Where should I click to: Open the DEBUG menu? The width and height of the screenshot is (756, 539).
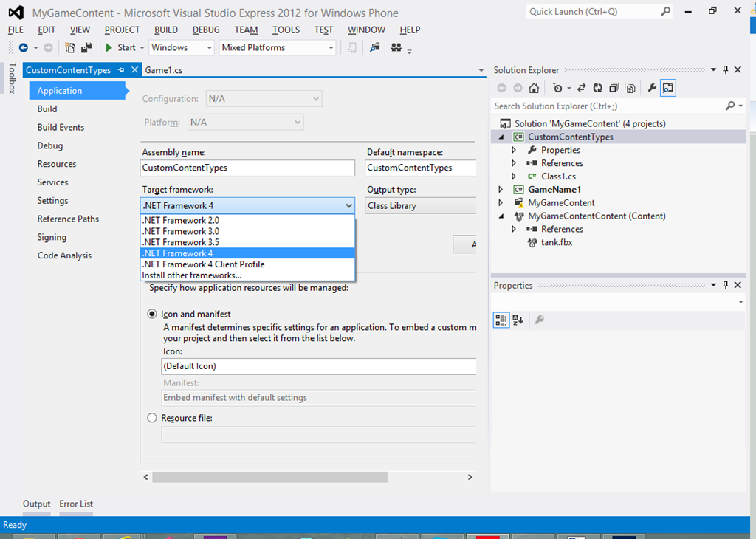pos(206,30)
